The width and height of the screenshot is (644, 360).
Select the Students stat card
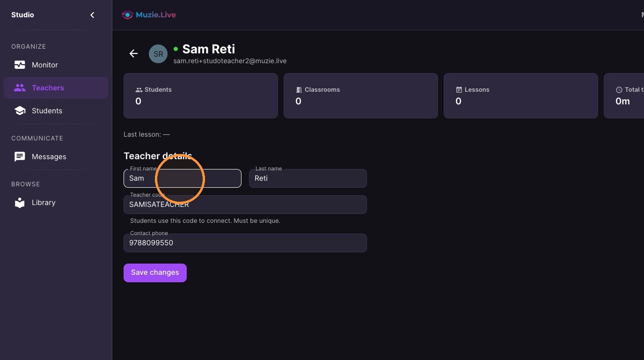(201, 96)
